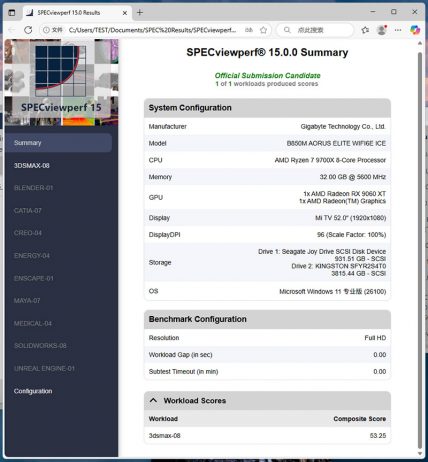Open the browser profile avatar
Viewport: 428px width, 462px height.
pos(382,30)
